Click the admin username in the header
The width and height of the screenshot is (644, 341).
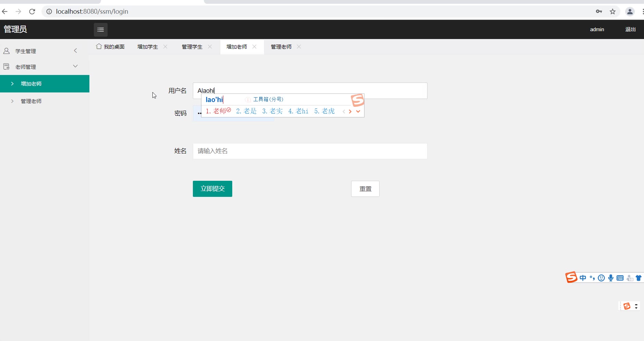[x=597, y=29]
